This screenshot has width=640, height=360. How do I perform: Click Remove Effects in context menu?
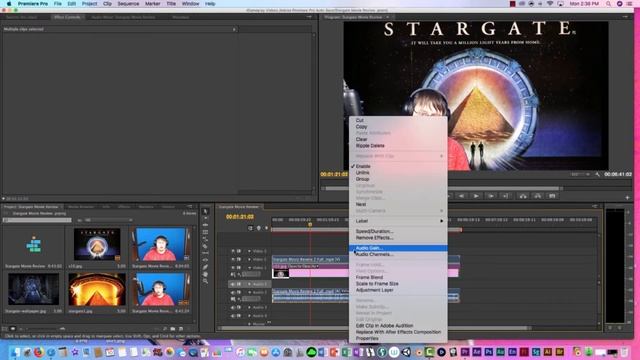374,238
